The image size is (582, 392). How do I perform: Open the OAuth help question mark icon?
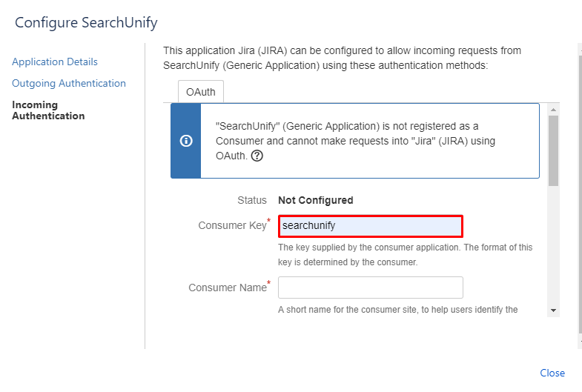click(257, 156)
